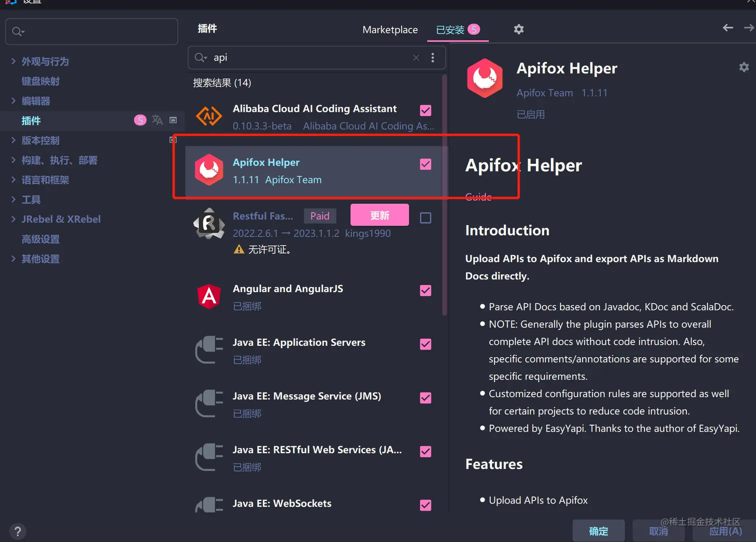Expand the 编辑器 settings node
The width and height of the screenshot is (756, 542).
[13, 100]
